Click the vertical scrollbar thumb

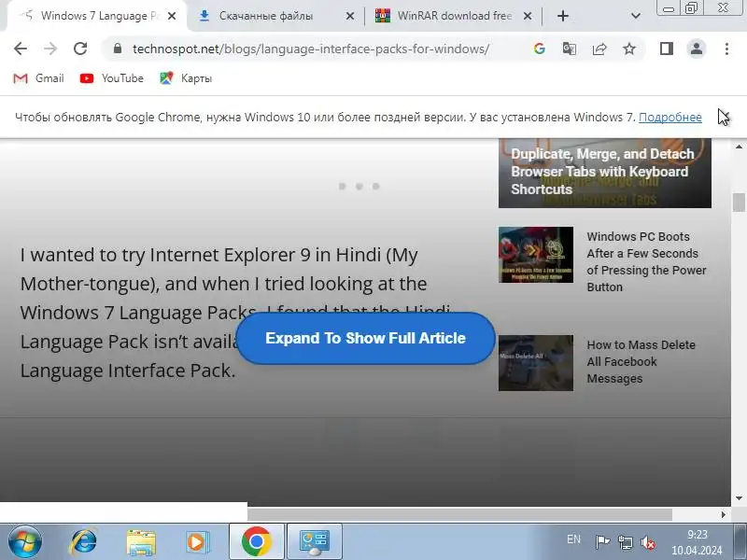(x=739, y=203)
